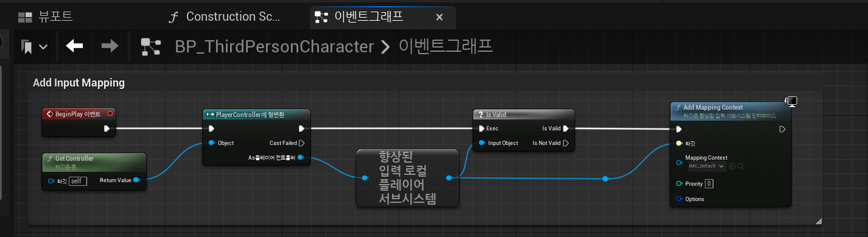
Task: Select the Add Mapping Context node header
Action: point(730,111)
